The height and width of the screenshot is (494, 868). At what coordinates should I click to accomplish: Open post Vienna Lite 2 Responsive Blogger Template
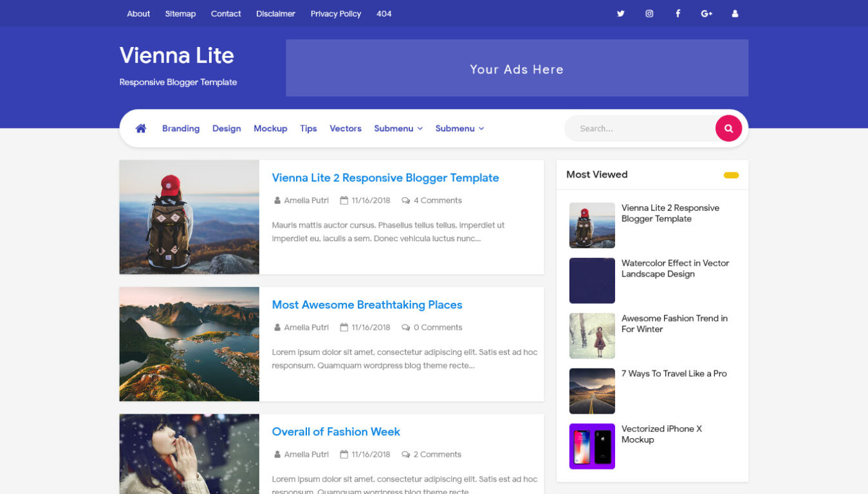[385, 178]
